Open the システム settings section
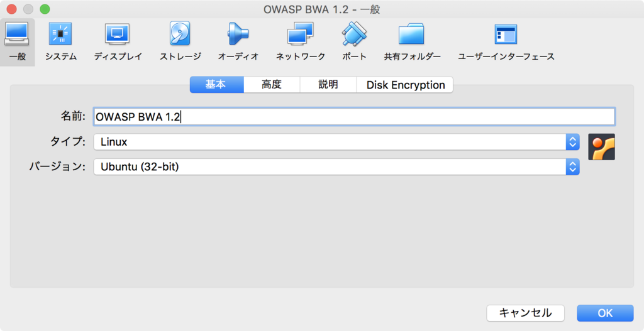 click(x=61, y=42)
